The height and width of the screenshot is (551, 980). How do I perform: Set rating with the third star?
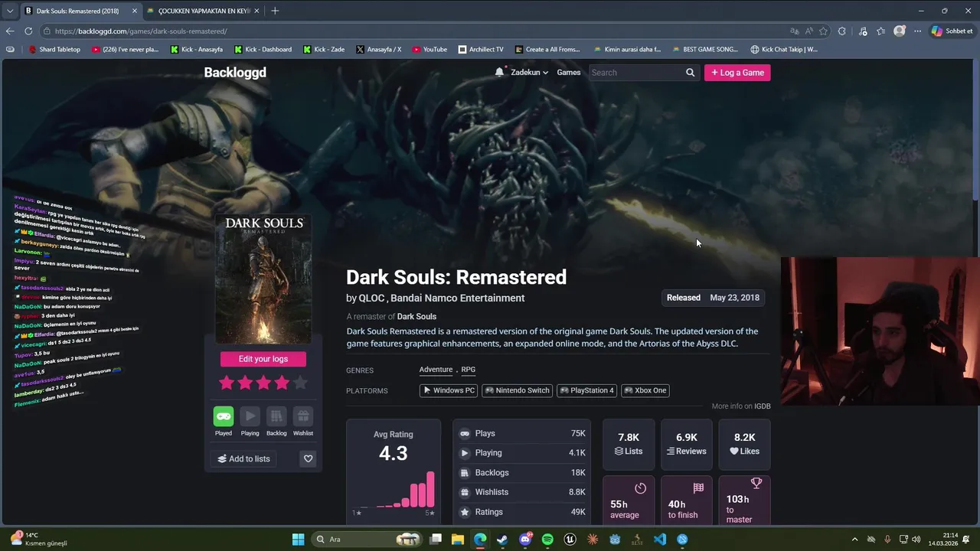pos(263,383)
